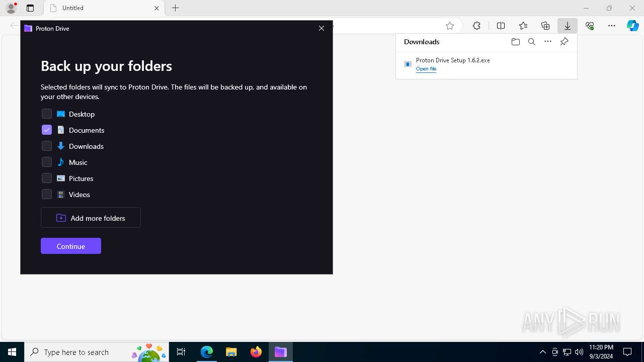Viewport: 644px width, 362px height.
Task: Open Edge Settings and more menu
Action: [x=612, y=26]
